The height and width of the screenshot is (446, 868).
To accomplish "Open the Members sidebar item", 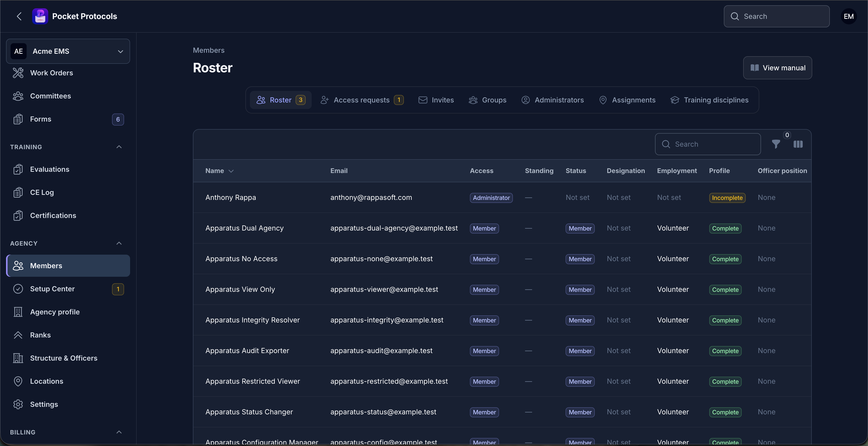I will click(68, 266).
